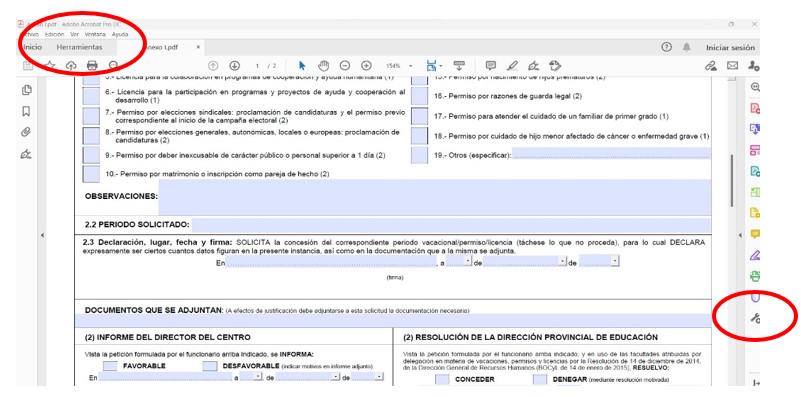This screenshot has height=397, width=801.
Task: Check box for item 18 hijo menor
Action: coord(419,135)
